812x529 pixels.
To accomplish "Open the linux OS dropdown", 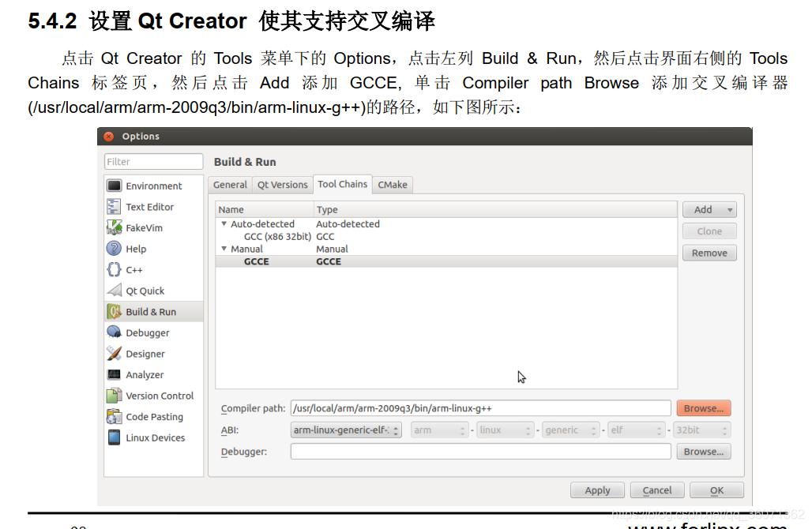I will pyautogui.click(x=505, y=430).
